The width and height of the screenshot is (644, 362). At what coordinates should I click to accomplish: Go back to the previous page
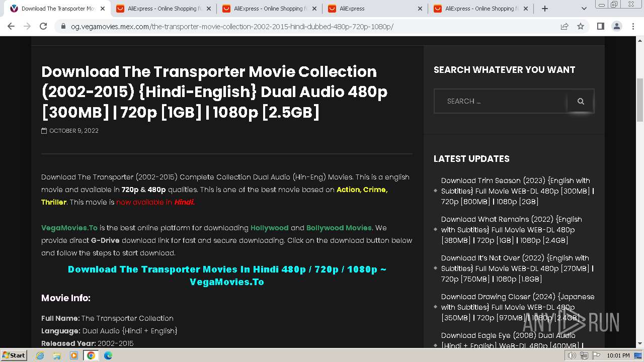(11, 26)
